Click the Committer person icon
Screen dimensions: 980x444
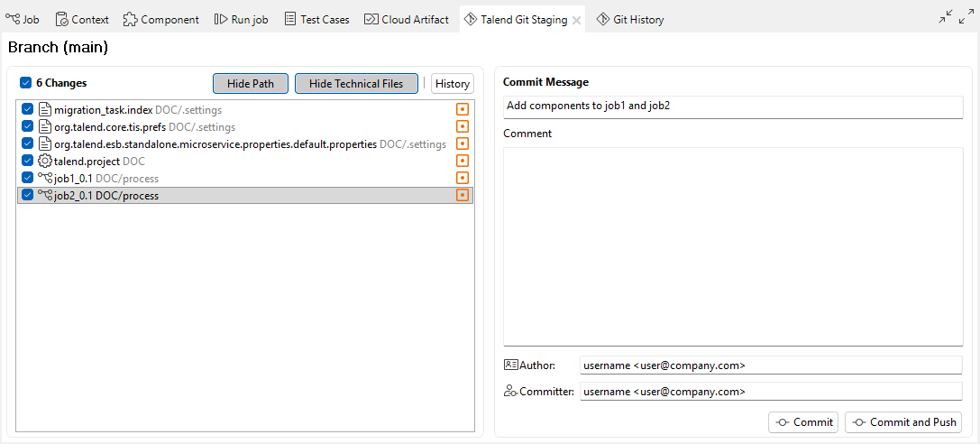tap(510, 392)
